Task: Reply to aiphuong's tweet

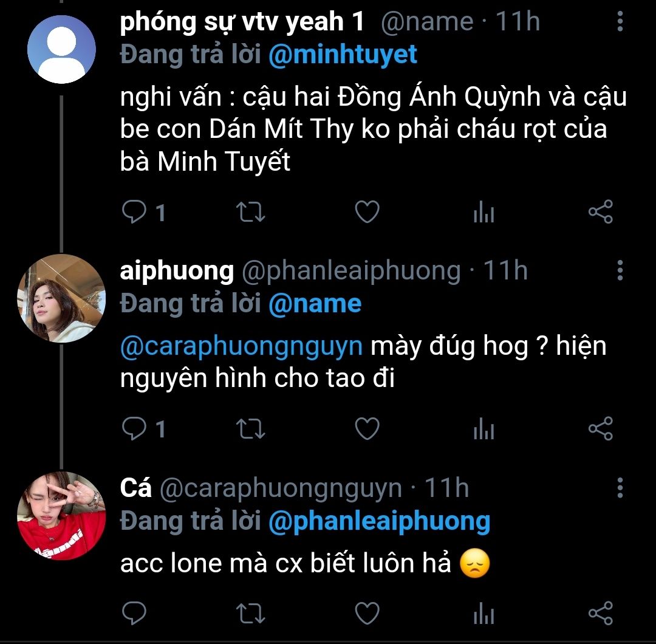Action: 134,430
